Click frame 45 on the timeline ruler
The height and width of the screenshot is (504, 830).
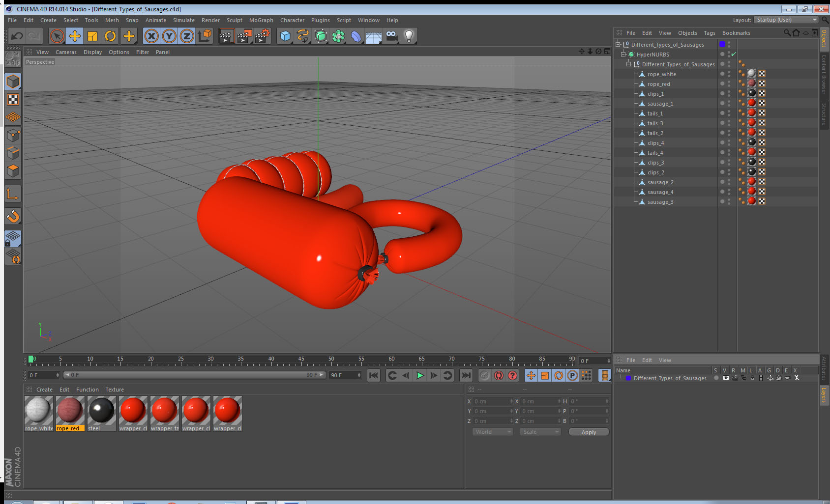(x=301, y=360)
